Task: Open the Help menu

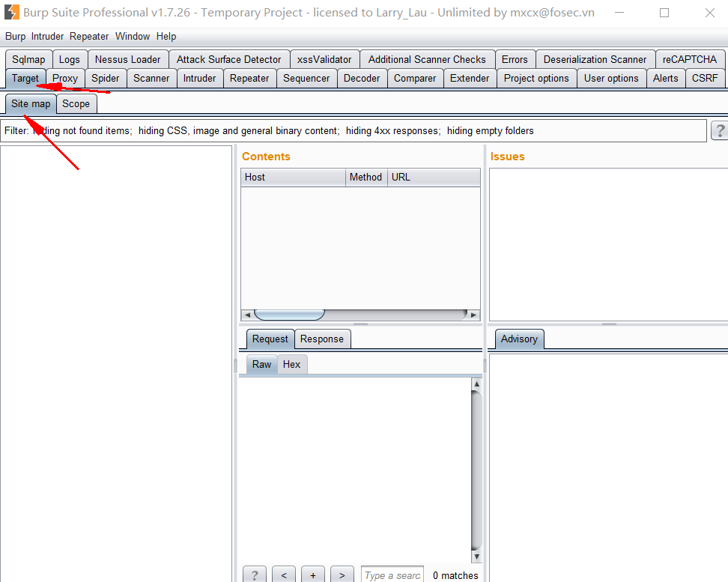Action: pos(166,36)
